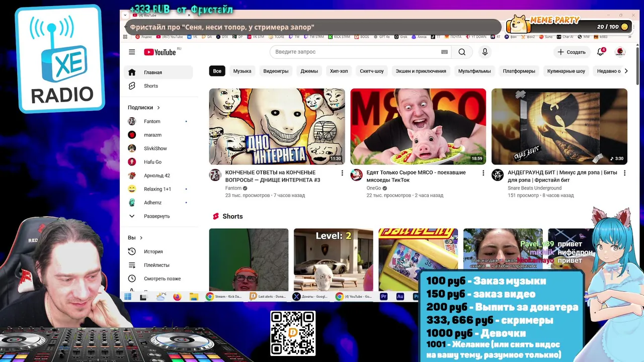
Task: Play the МЯСО pig video thumbnail
Action: pyautogui.click(x=419, y=127)
